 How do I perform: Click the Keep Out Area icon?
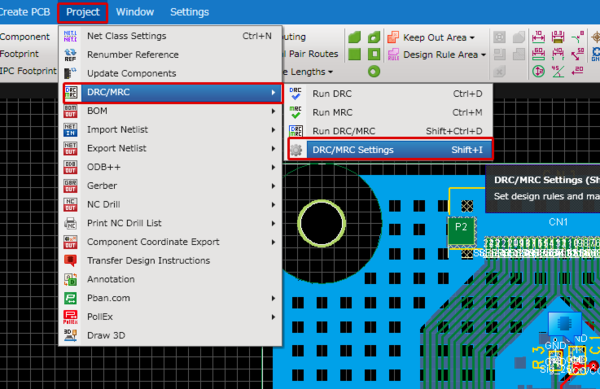pyautogui.click(x=393, y=37)
